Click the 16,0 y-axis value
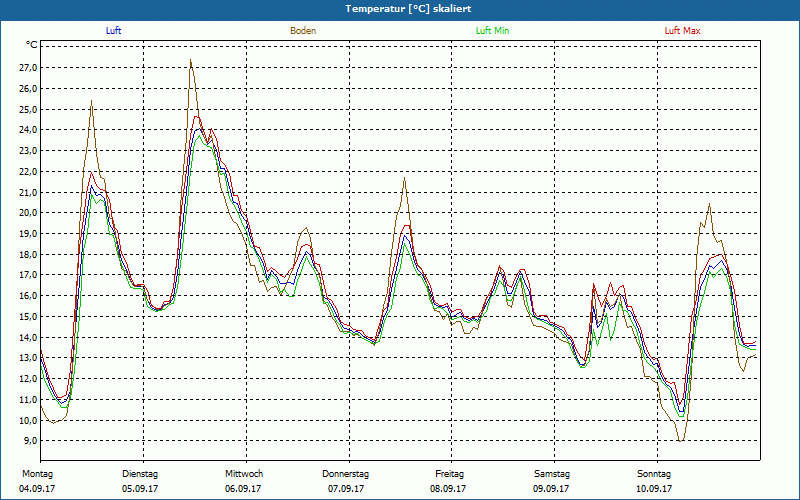This screenshot has width=800, height=500. (x=28, y=296)
